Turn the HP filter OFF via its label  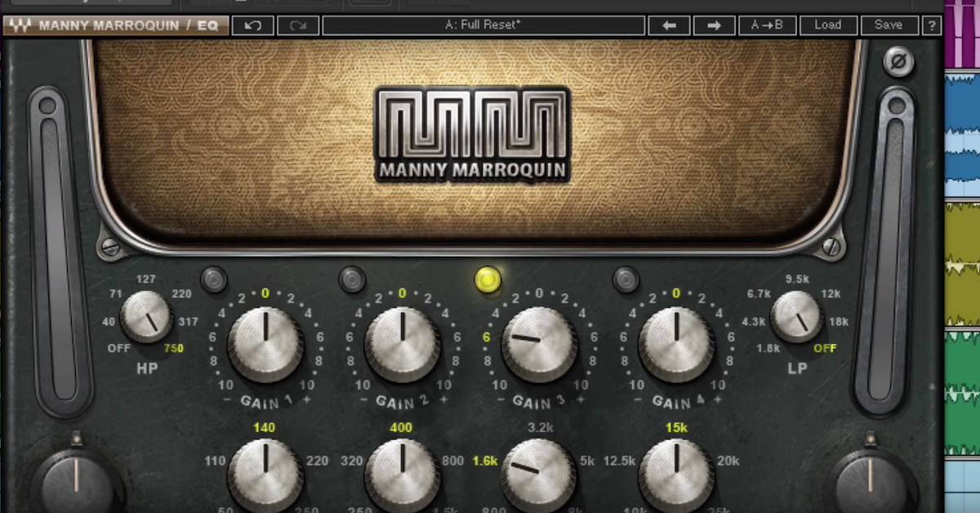click(119, 349)
